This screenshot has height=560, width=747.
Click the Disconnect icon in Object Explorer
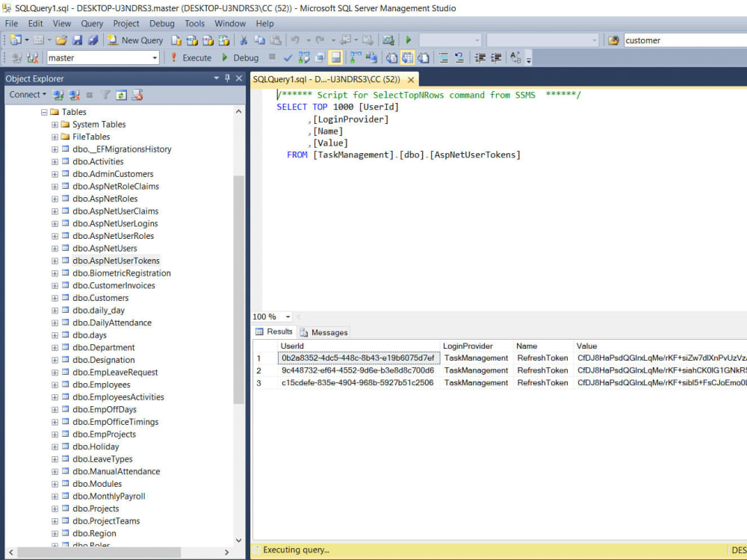[x=74, y=95]
